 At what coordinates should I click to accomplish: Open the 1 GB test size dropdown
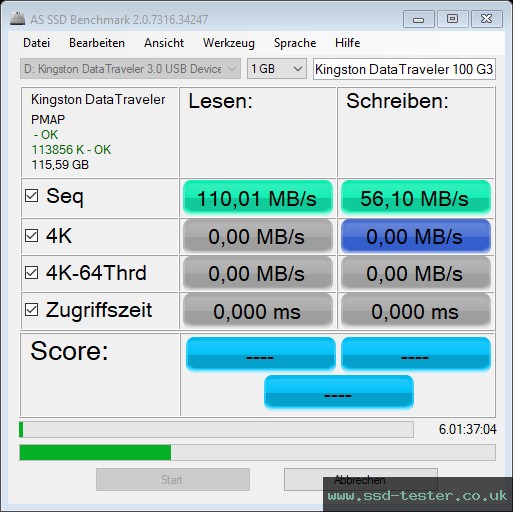coord(277,69)
